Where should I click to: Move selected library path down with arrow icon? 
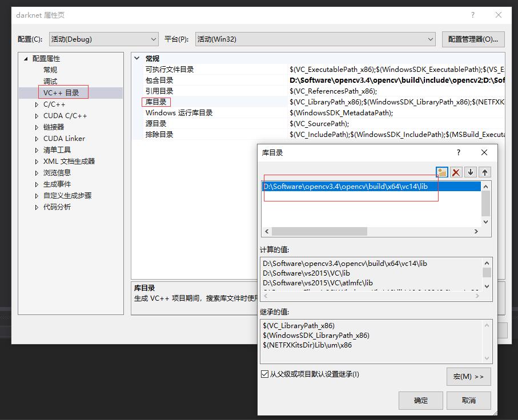coord(471,172)
